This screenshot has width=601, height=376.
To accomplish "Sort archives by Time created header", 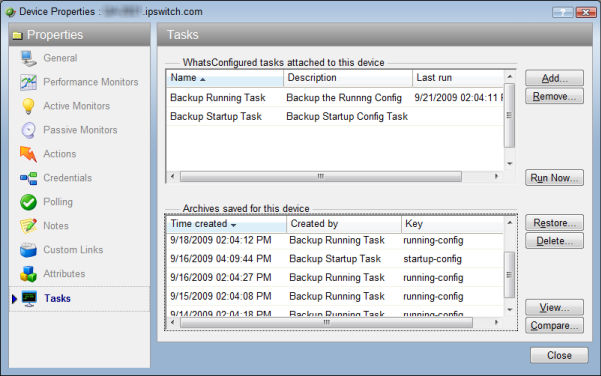I will point(226,224).
